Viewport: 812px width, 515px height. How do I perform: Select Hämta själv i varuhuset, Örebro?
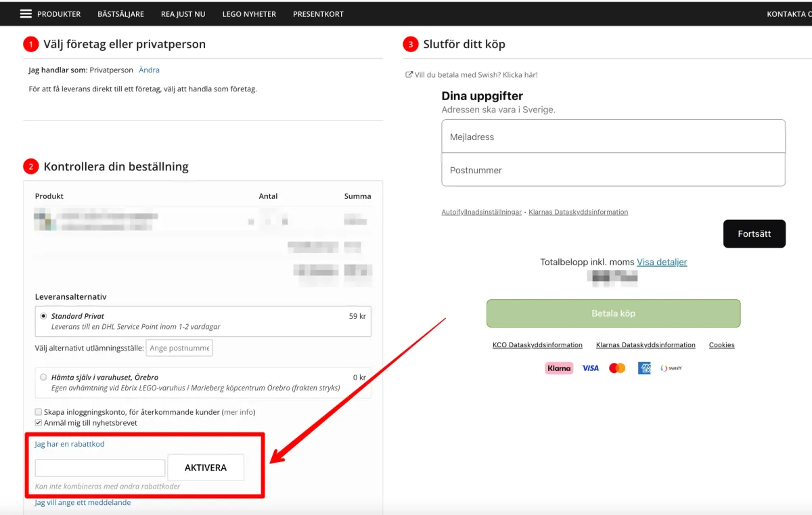coord(44,378)
